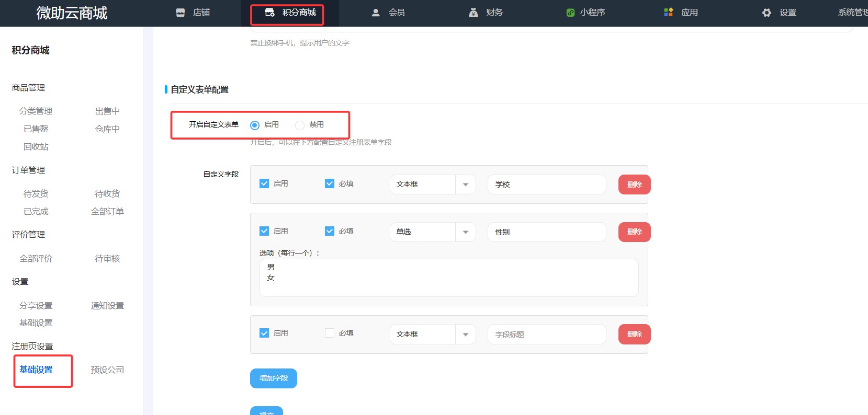Image resolution: width=868 pixels, height=415 pixels.
Task: Click the 设置 gear icon in top bar
Action: point(766,13)
